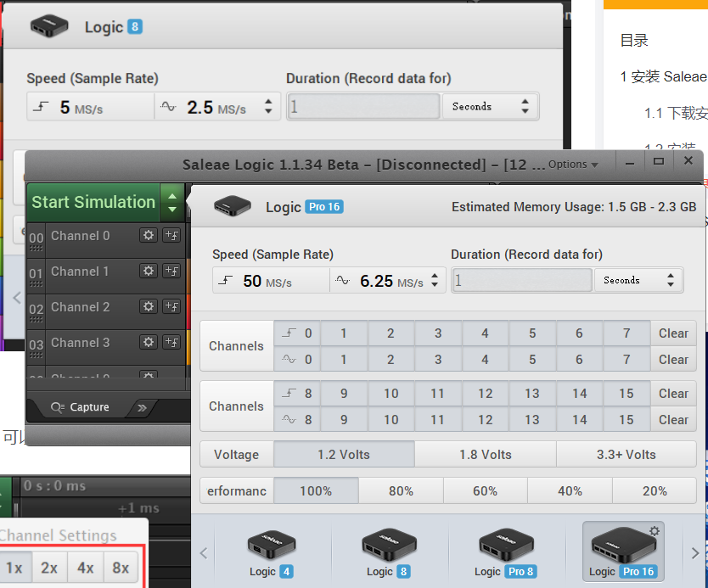Select 1.8 Volts voltage option
The width and height of the screenshot is (708, 588).
point(486,455)
